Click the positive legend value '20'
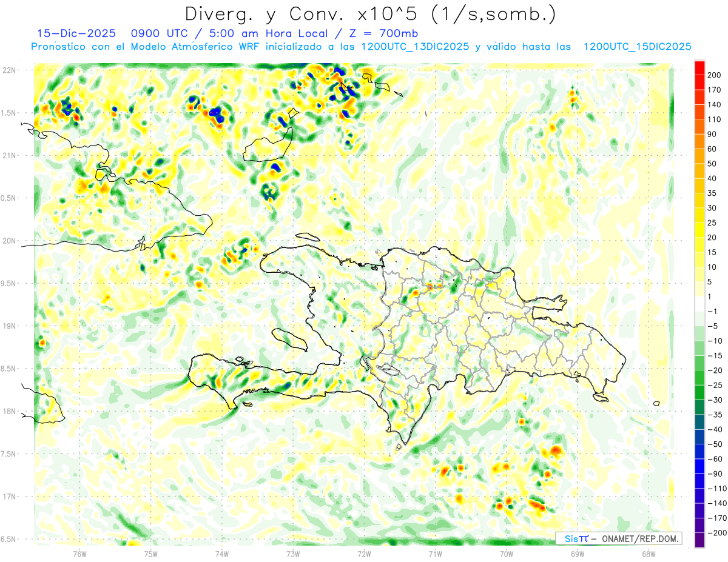 pos(713,237)
